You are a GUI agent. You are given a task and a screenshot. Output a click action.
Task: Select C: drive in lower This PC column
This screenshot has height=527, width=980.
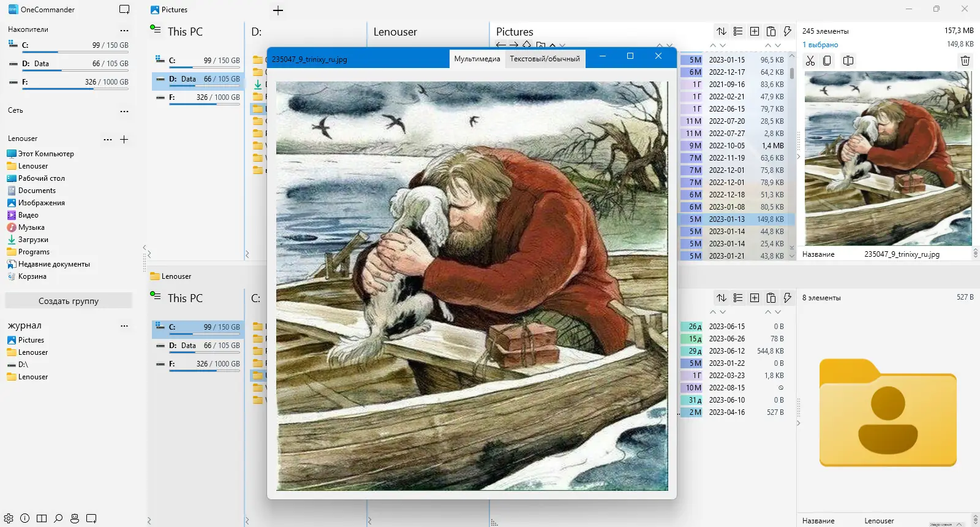(x=197, y=328)
